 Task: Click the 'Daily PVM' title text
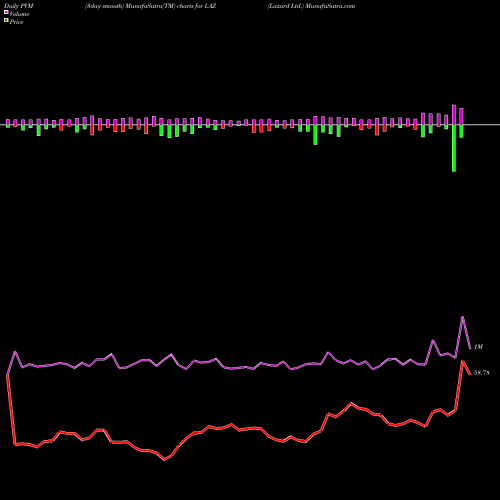point(19,6)
